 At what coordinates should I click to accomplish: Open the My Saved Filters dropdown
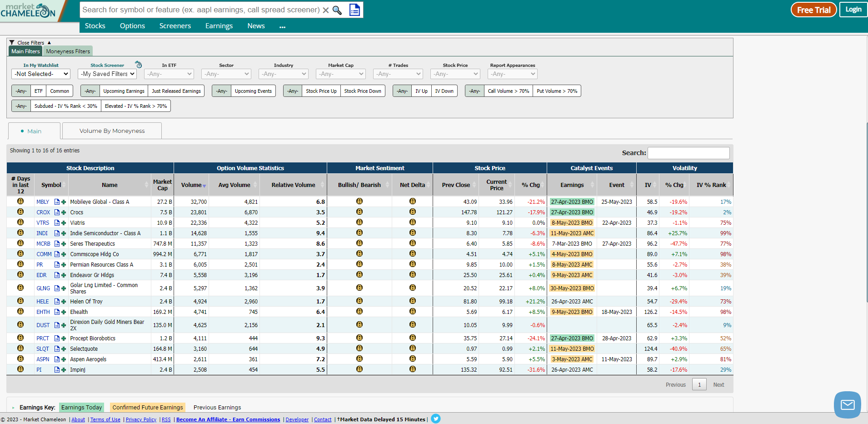[107, 74]
